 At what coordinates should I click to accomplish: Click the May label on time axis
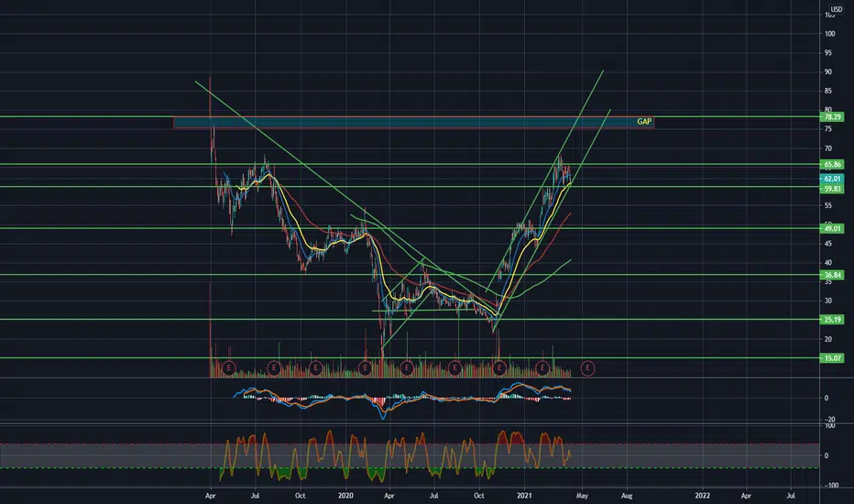(582, 496)
